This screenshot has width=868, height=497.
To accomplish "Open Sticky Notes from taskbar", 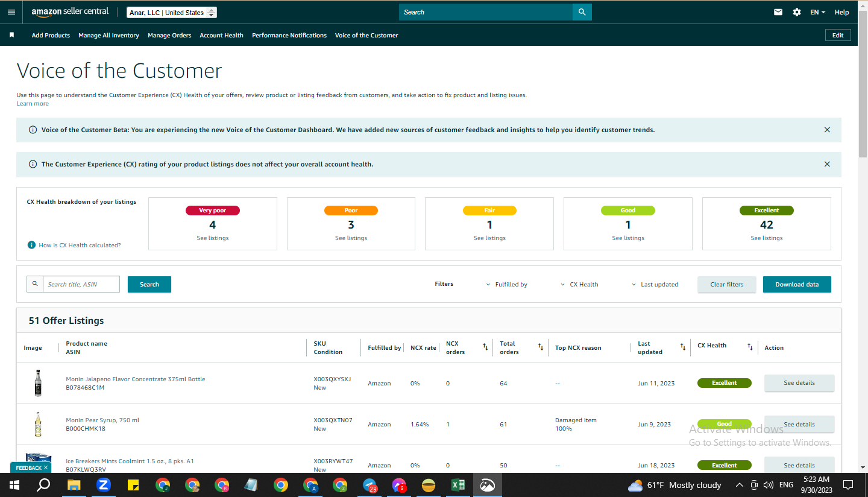I will [x=133, y=485].
